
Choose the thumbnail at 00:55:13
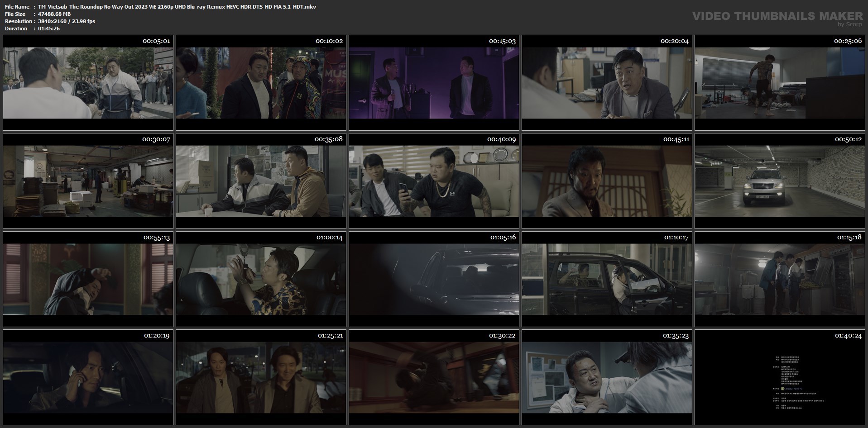pyautogui.click(x=88, y=279)
